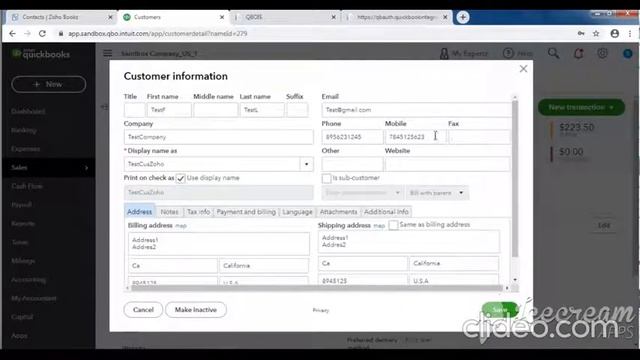Viewport: 640px width, 360px height.
Task: Open the billing address map link
Action: (x=180, y=226)
